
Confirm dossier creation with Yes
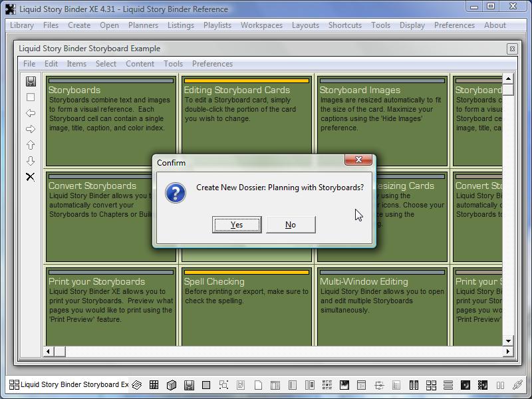(x=237, y=225)
